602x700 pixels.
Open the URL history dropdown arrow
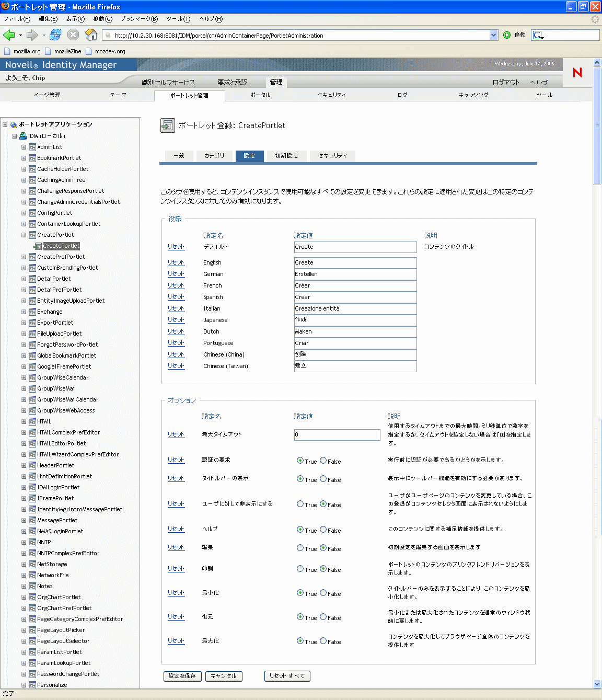[494, 35]
